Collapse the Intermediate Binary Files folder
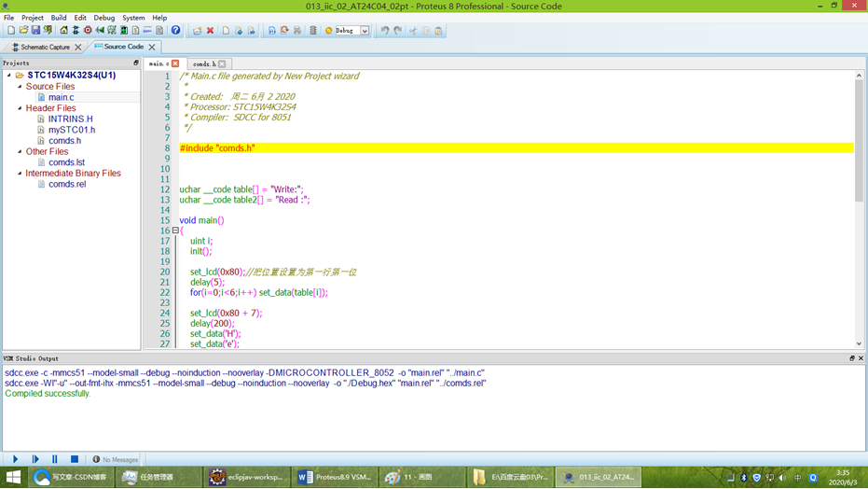This screenshot has height=489, width=868. point(20,173)
